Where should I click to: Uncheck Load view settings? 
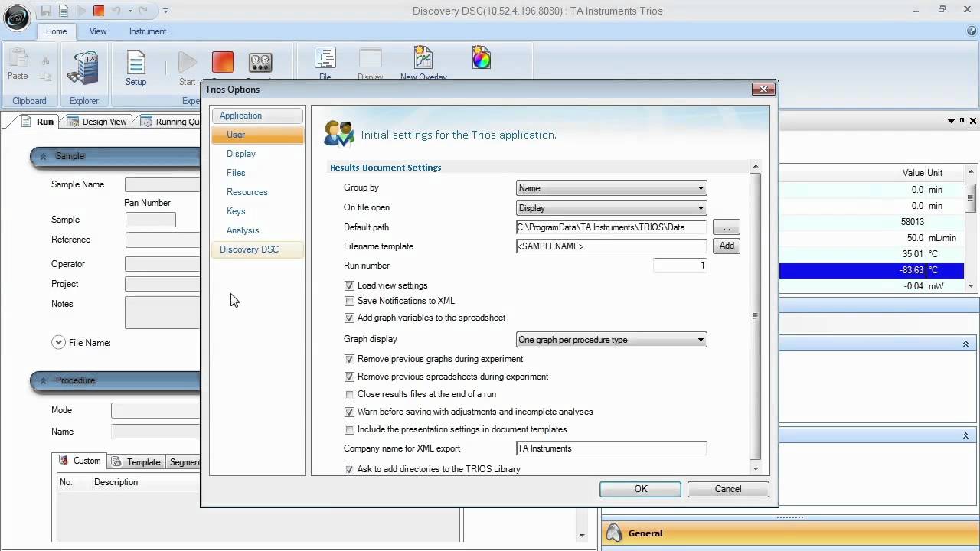pos(350,285)
